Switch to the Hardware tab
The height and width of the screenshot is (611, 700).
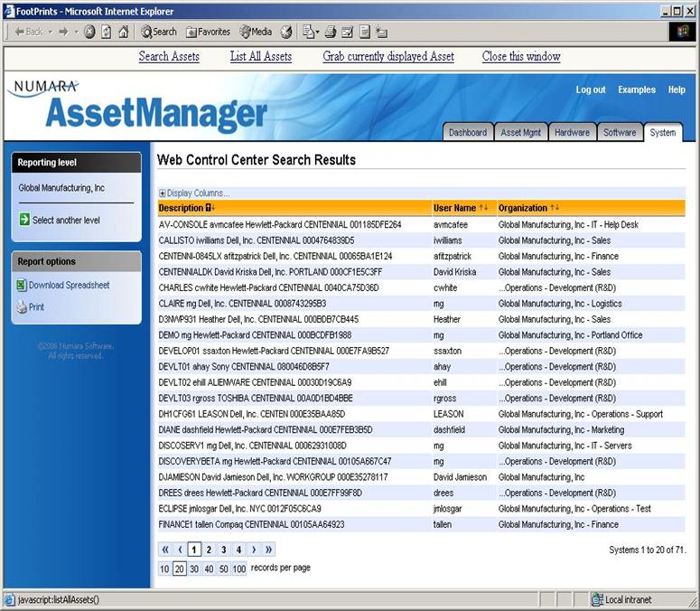pos(572,132)
